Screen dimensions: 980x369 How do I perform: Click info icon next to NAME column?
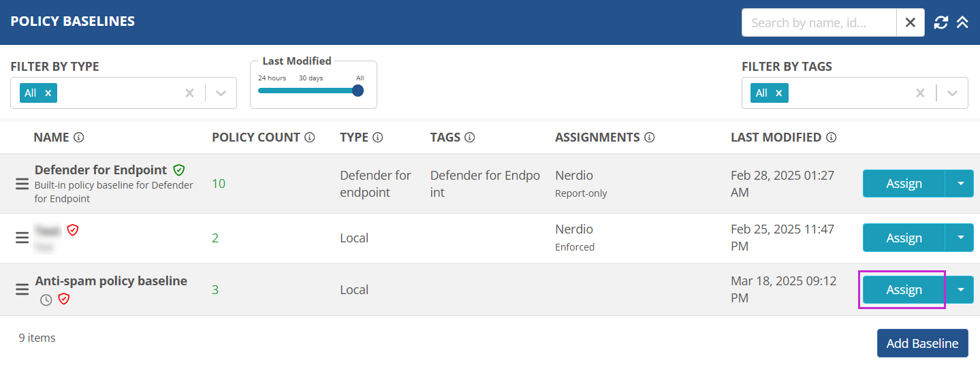point(79,138)
